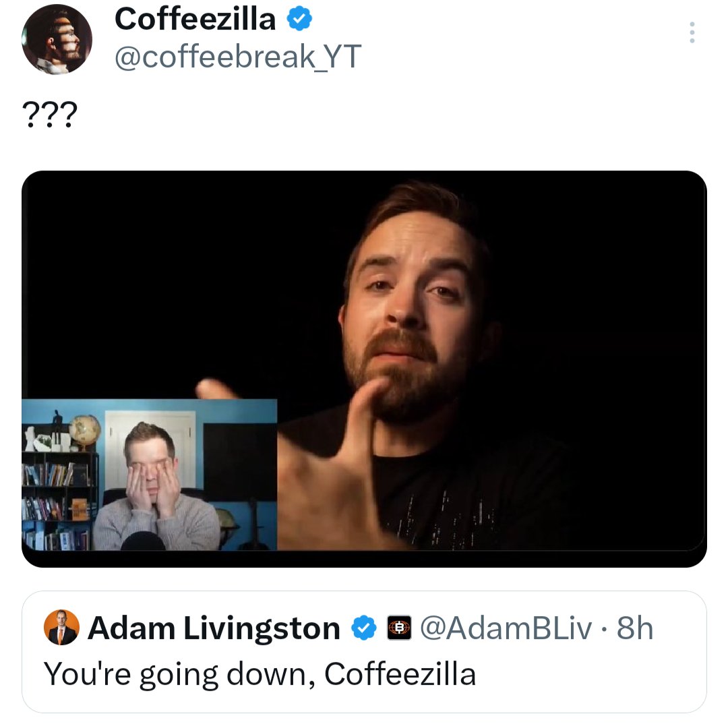The width and height of the screenshot is (728, 724).
Task: Click the Adam Livingston name in quote
Action: click(214, 628)
